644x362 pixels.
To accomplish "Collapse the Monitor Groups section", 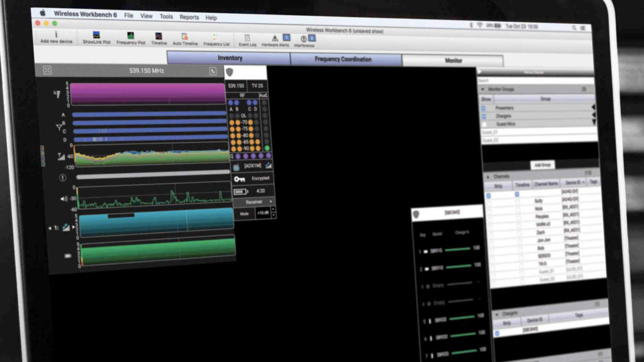I will point(482,90).
